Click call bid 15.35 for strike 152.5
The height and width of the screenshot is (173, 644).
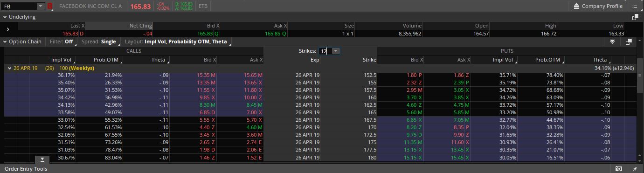click(x=203, y=75)
